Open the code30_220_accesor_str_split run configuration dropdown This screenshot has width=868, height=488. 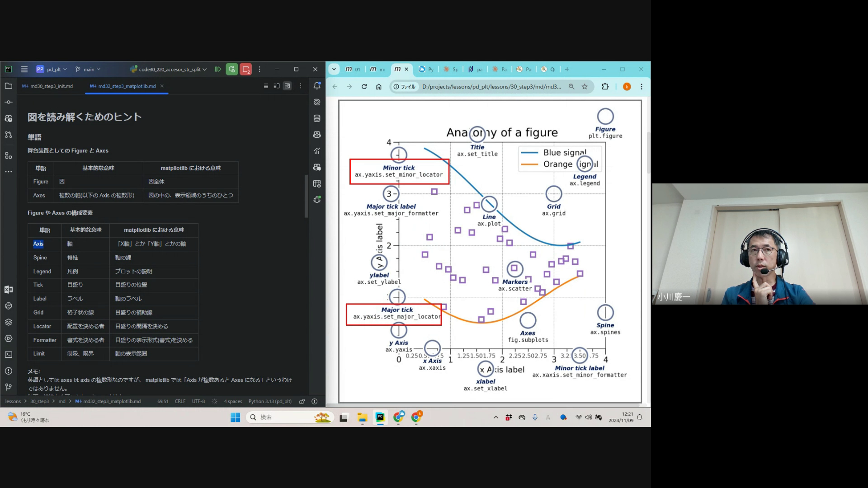click(170, 69)
